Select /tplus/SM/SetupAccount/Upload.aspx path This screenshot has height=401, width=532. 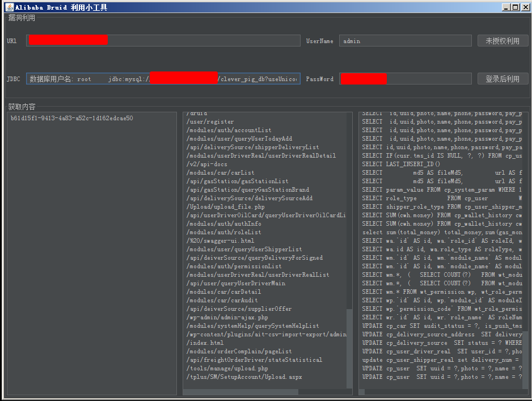pyautogui.click(x=244, y=377)
